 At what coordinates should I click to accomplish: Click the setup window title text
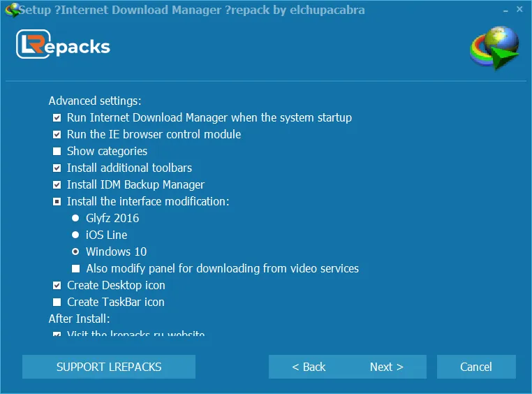pyautogui.click(x=192, y=10)
